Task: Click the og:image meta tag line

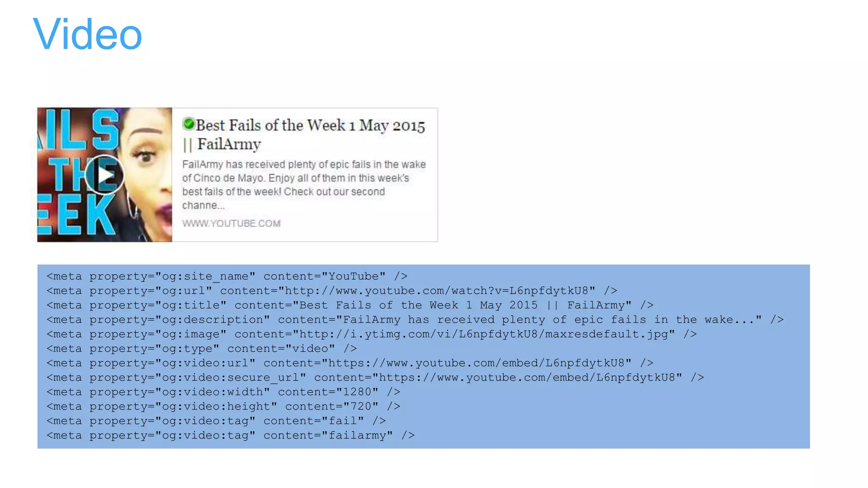Action: click(371, 334)
